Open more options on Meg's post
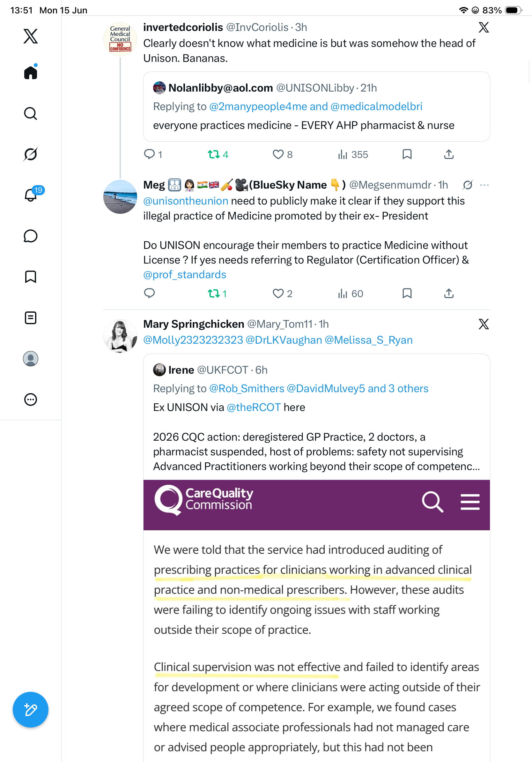Screen dimensions: 532x762 [484, 185]
